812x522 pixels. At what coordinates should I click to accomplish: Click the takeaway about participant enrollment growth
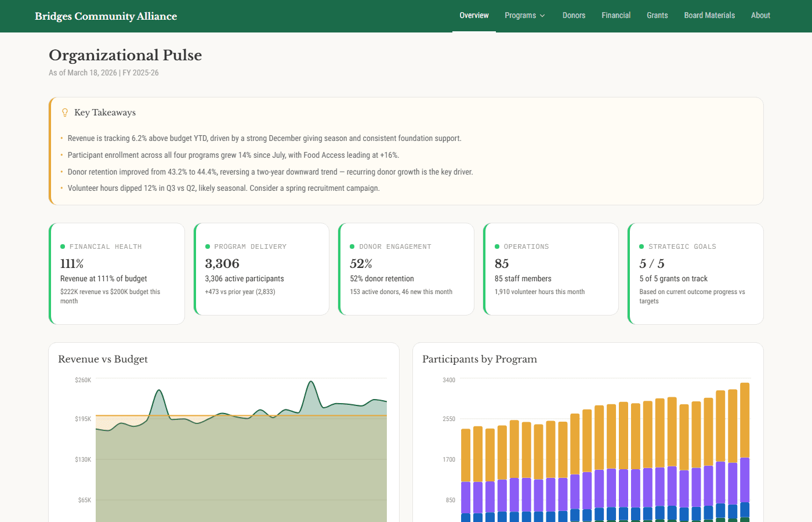pos(233,155)
